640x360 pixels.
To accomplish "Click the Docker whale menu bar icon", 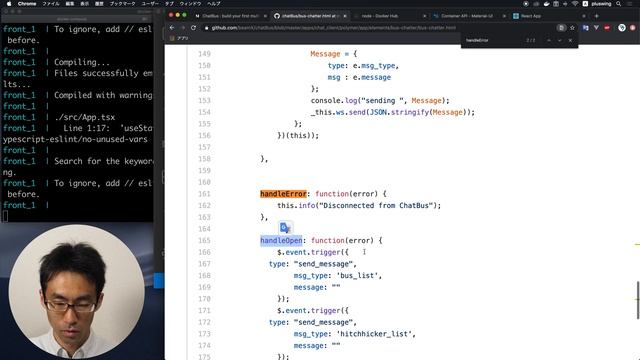I will 546,3.
